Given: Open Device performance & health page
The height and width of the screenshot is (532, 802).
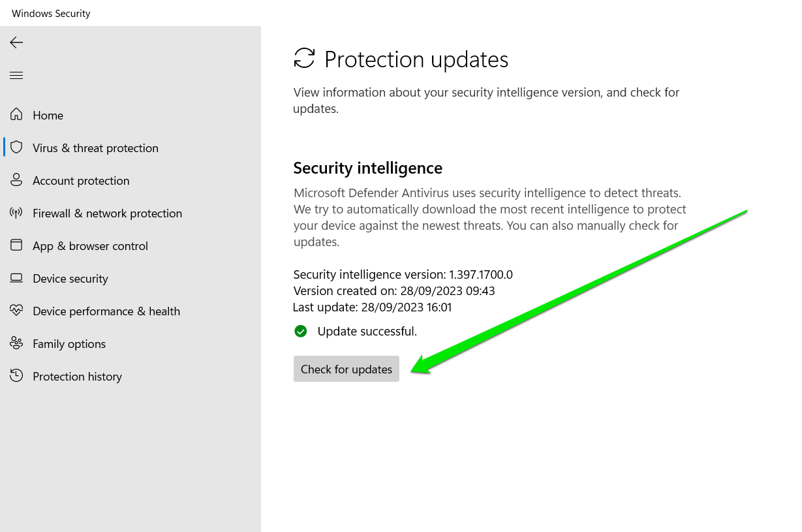Looking at the screenshot, I should [x=106, y=311].
